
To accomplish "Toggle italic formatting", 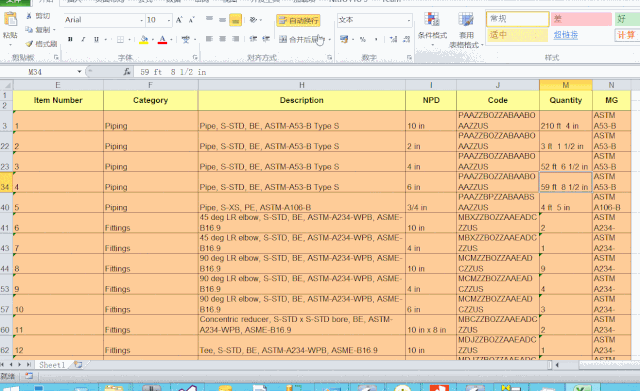I will [83, 40].
